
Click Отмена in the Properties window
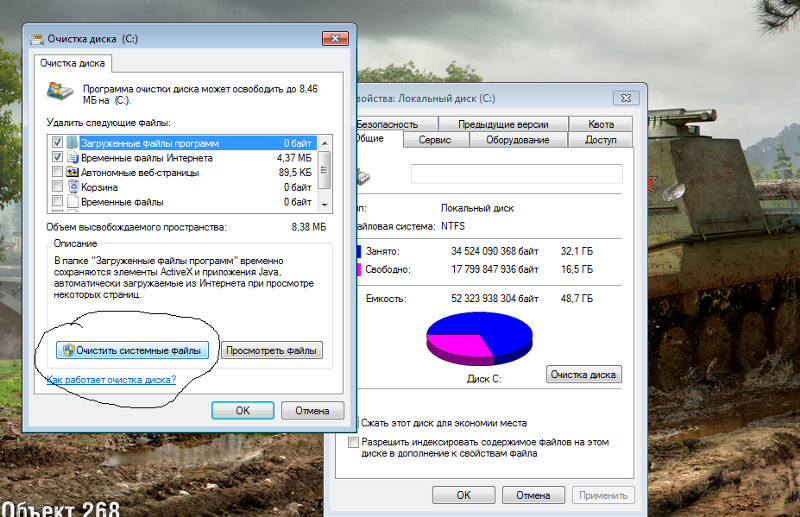533,495
